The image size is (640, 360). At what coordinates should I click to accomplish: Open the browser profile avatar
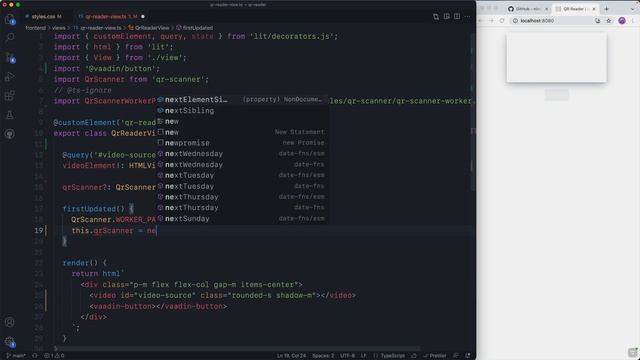coord(622,20)
